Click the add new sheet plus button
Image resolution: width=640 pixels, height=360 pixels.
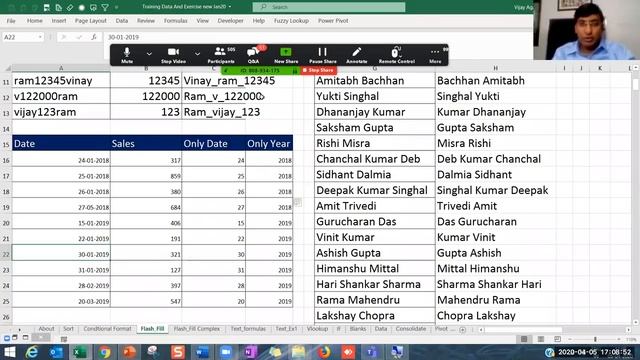462,329
